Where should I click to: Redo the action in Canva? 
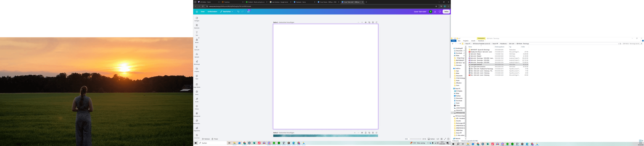242,12
